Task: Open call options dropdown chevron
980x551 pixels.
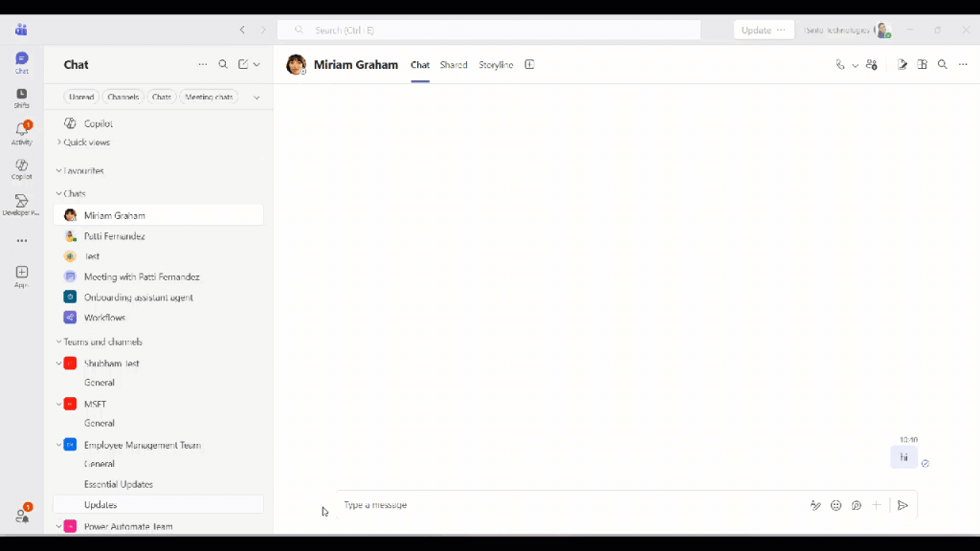Action: coord(855,65)
